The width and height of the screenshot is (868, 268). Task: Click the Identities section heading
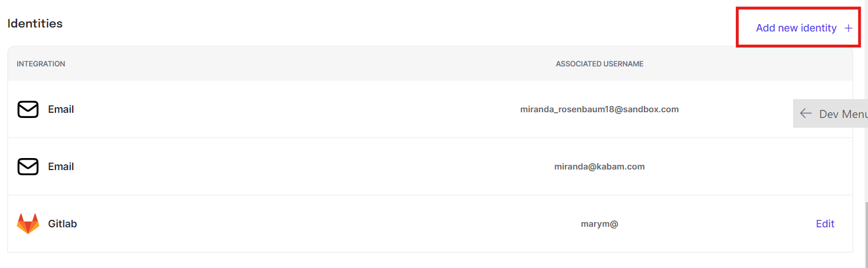point(35,23)
